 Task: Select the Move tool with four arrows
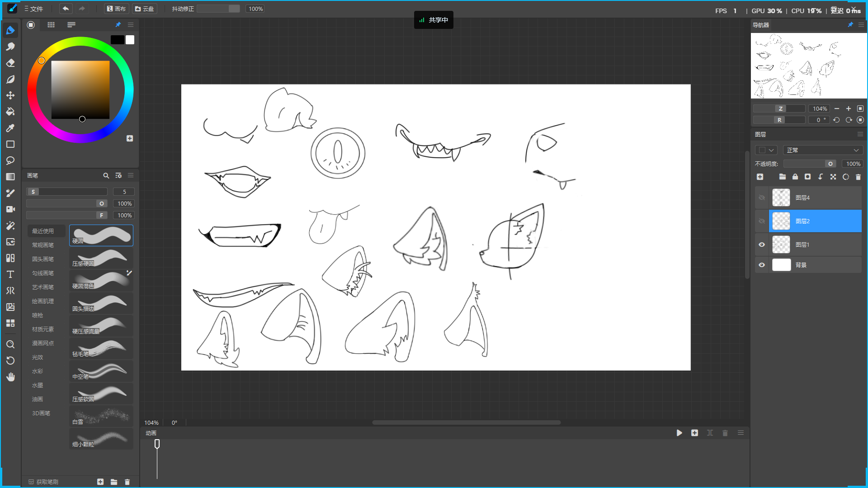pyautogui.click(x=10, y=95)
